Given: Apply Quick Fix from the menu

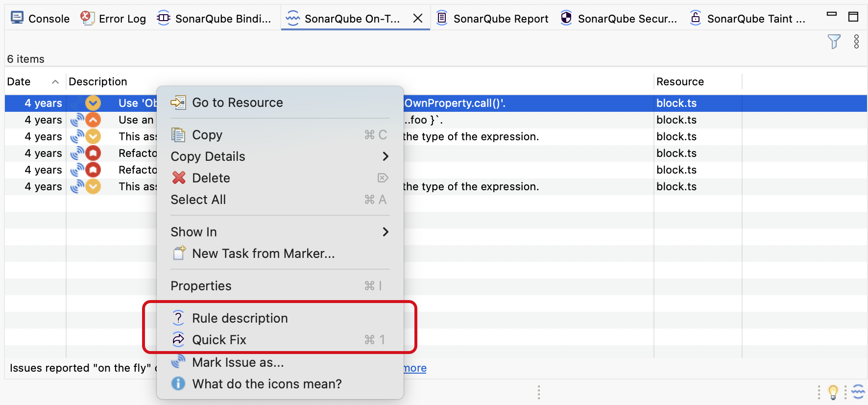Looking at the screenshot, I should (280, 340).
